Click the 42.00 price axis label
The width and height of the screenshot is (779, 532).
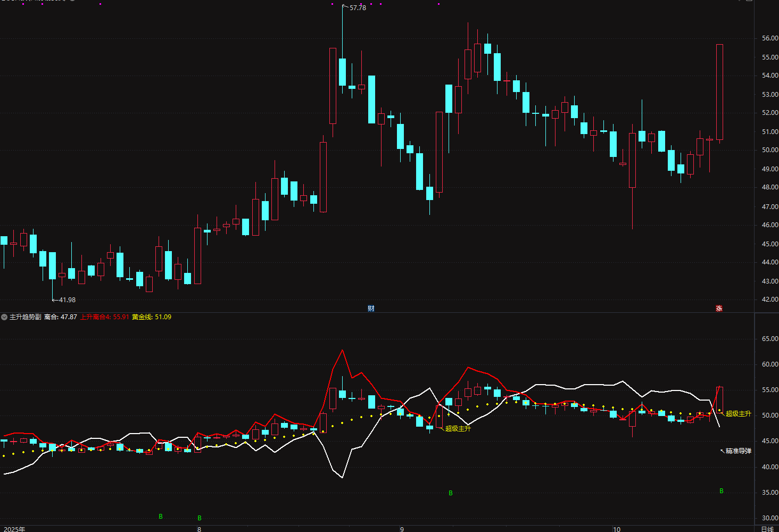pos(770,300)
